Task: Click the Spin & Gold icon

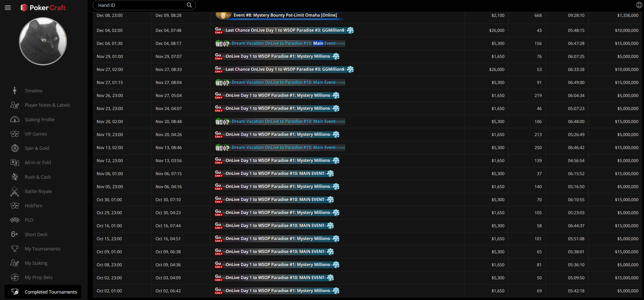Action: pos(15,148)
